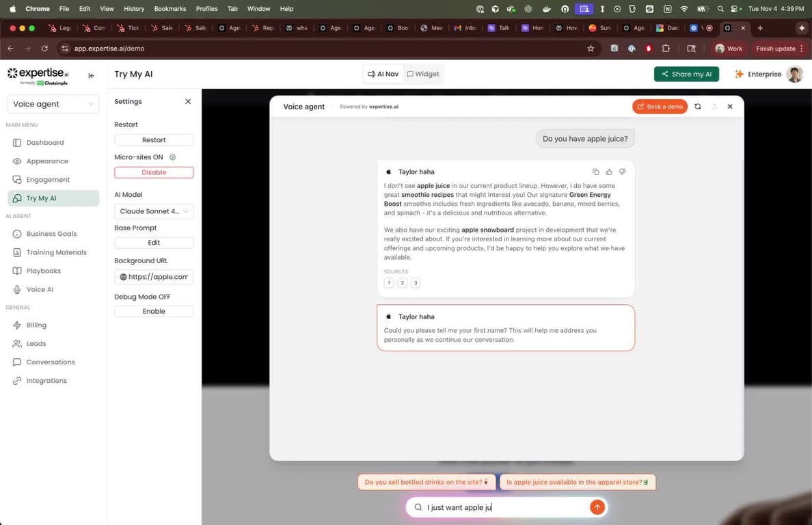The width and height of the screenshot is (812, 525).
Task: Play the Micro-sites info video icon
Action: [172, 157]
